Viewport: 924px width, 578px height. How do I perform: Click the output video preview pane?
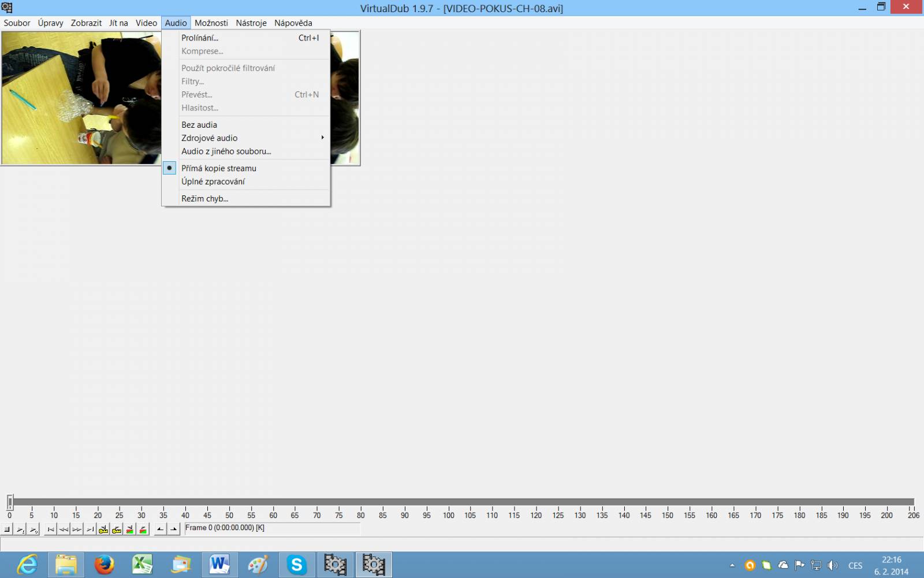[345, 98]
